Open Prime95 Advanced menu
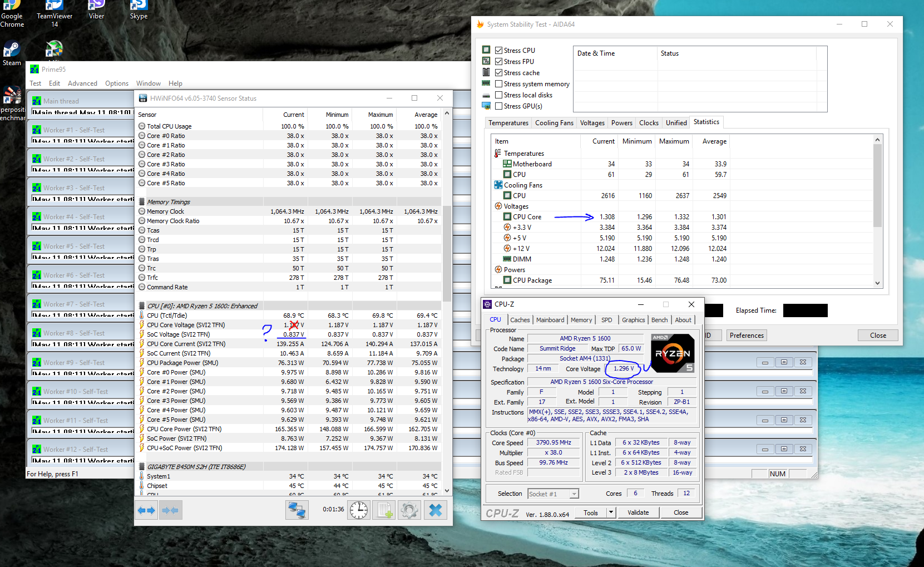Image resolution: width=924 pixels, height=567 pixels. click(82, 83)
